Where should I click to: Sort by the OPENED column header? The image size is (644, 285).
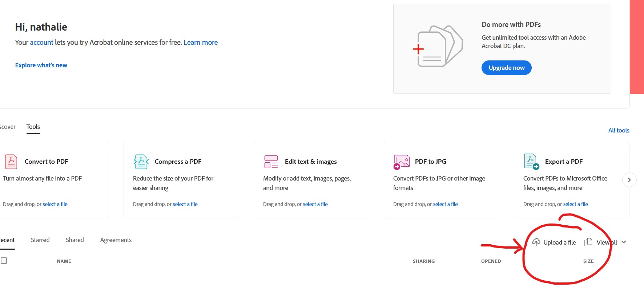[x=491, y=261]
